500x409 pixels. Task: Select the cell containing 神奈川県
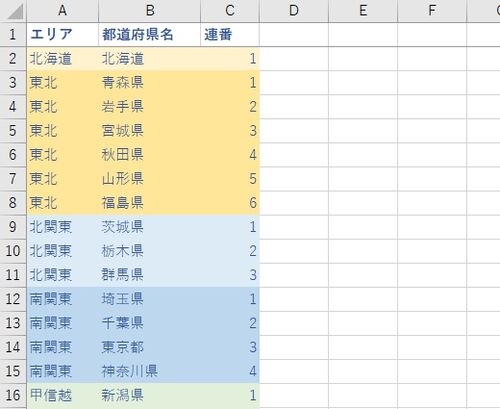coord(150,371)
